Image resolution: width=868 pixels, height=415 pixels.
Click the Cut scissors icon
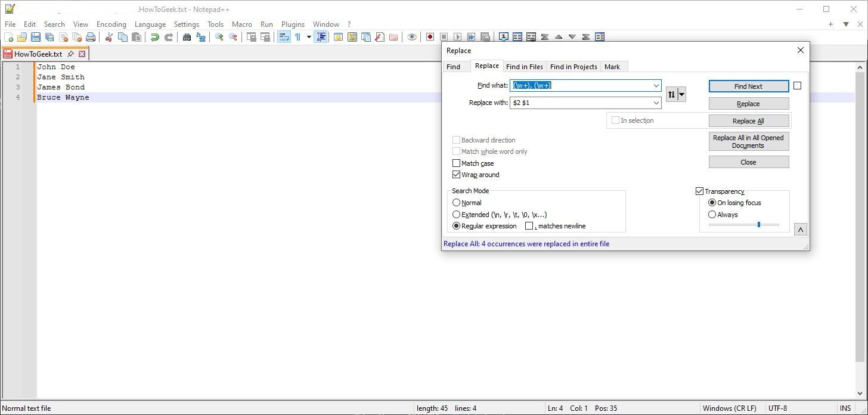108,37
